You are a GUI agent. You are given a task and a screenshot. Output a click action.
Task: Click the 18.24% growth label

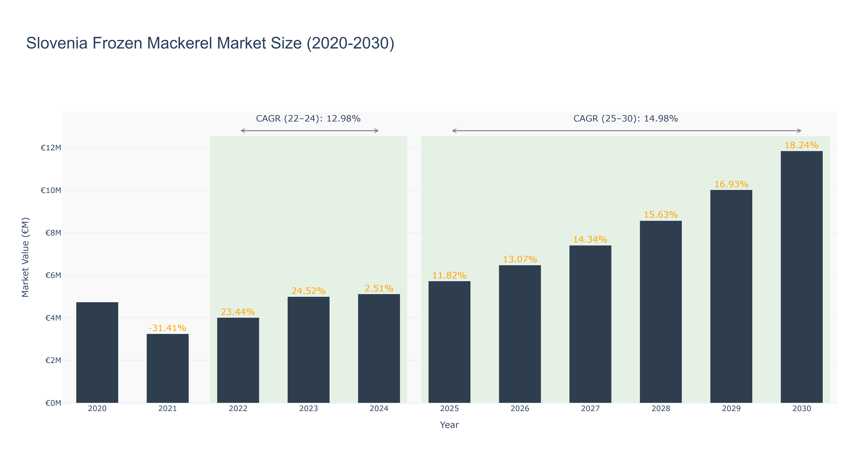click(x=802, y=145)
